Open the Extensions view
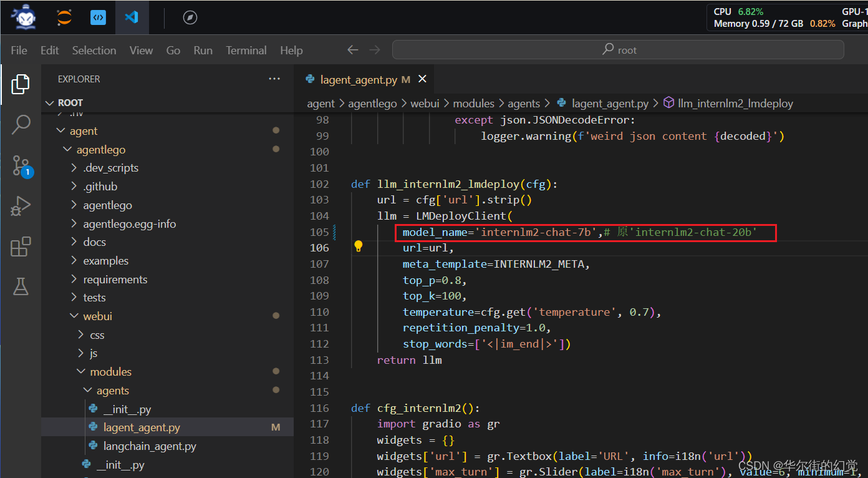 pyautogui.click(x=21, y=246)
